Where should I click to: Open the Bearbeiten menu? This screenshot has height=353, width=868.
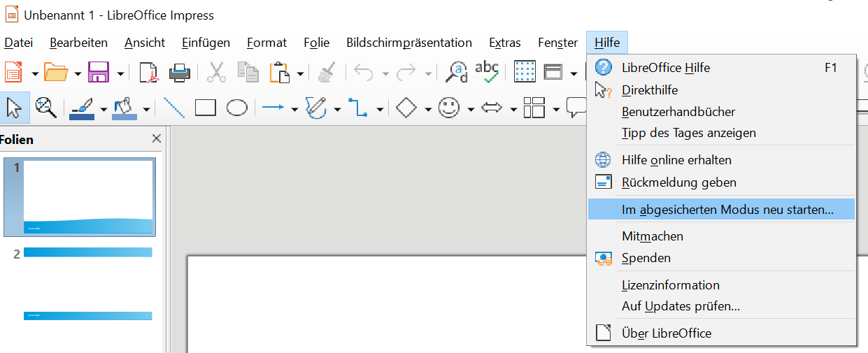[78, 43]
